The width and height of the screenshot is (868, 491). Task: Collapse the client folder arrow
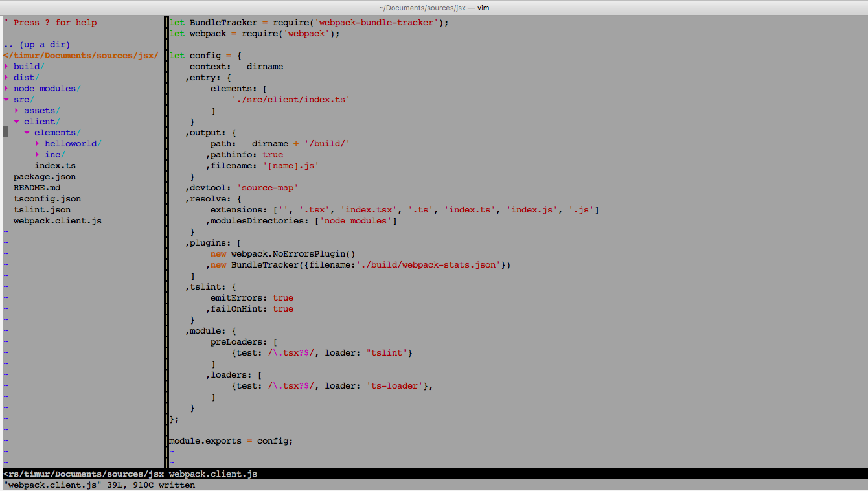pyautogui.click(x=16, y=122)
